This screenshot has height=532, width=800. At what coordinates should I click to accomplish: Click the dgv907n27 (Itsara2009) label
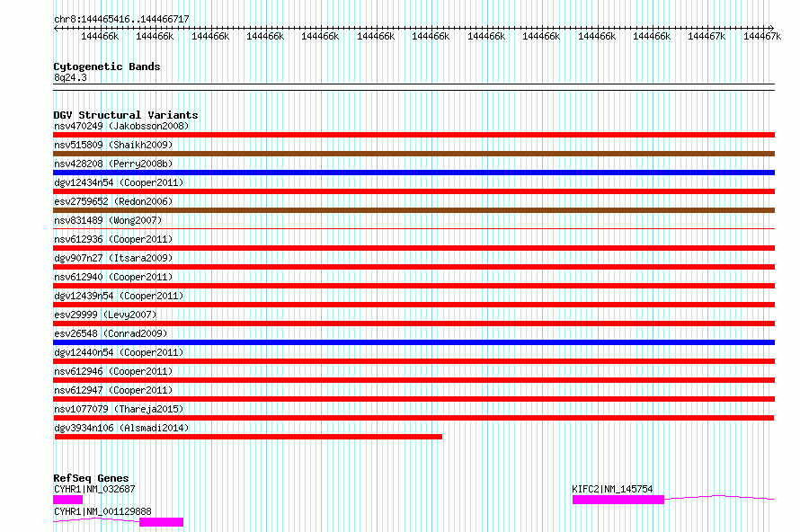coord(113,258)
